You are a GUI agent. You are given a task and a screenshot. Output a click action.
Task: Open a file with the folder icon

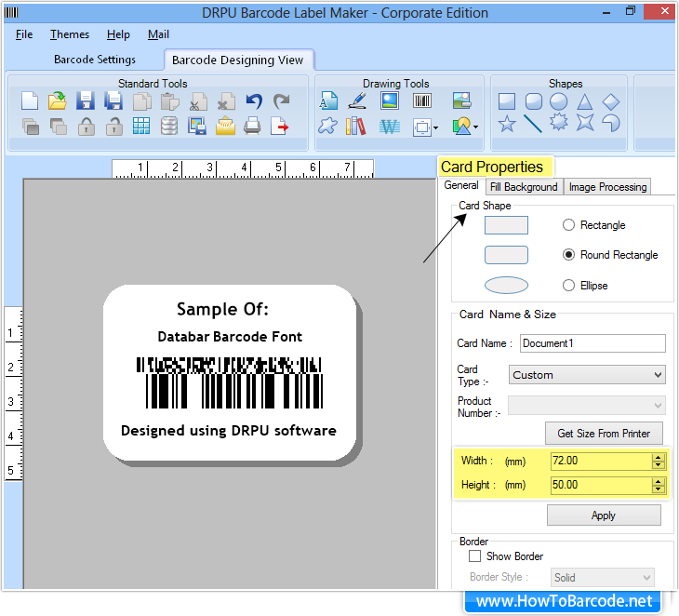(57, 100)
